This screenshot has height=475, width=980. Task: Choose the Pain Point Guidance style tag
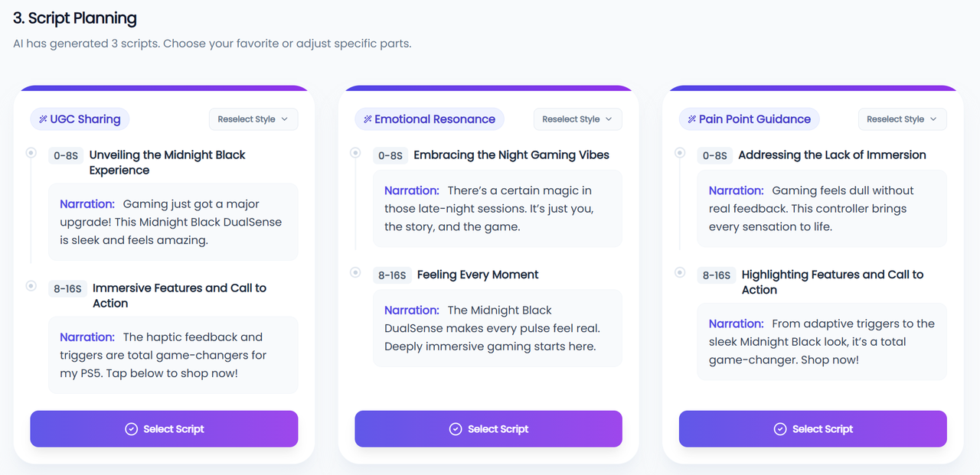click(x=750, y=119)
